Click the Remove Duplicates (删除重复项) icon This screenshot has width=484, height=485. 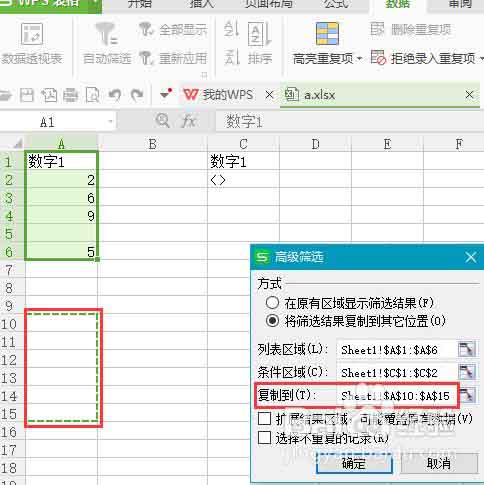(x=378, y=29)
